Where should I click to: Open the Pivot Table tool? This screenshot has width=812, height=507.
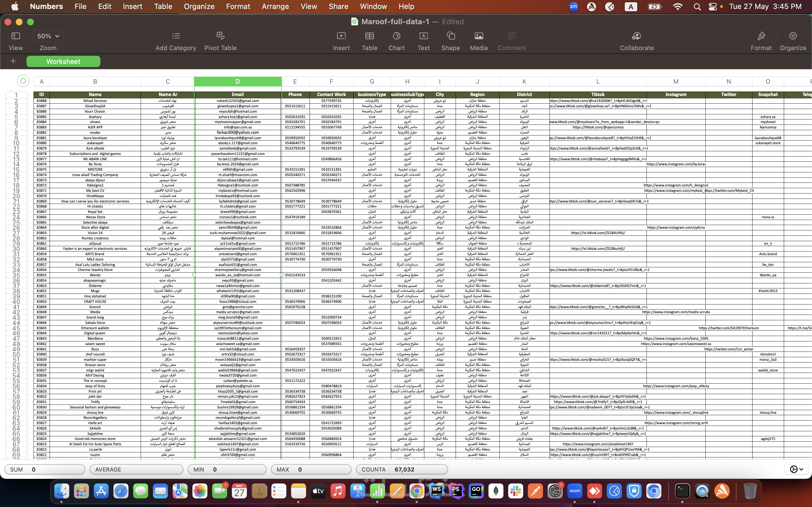tap(220, 36)
